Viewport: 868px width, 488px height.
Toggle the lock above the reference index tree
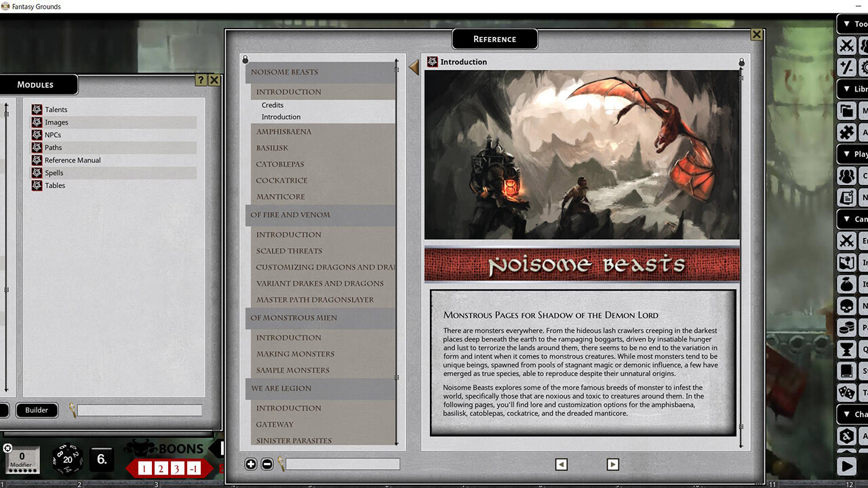point(245,58)
